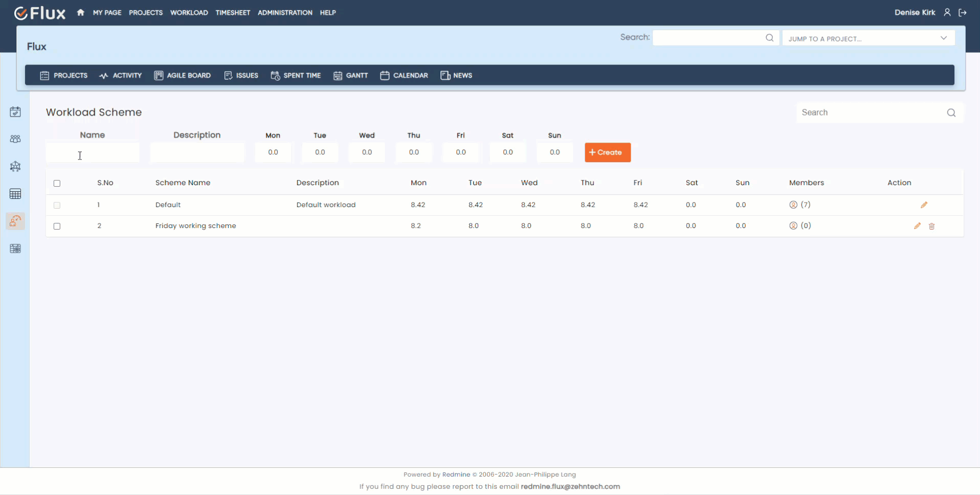Screen dimensions: 980x495
Task: Focus the scheme Name input field
Action: click(93, 152)
